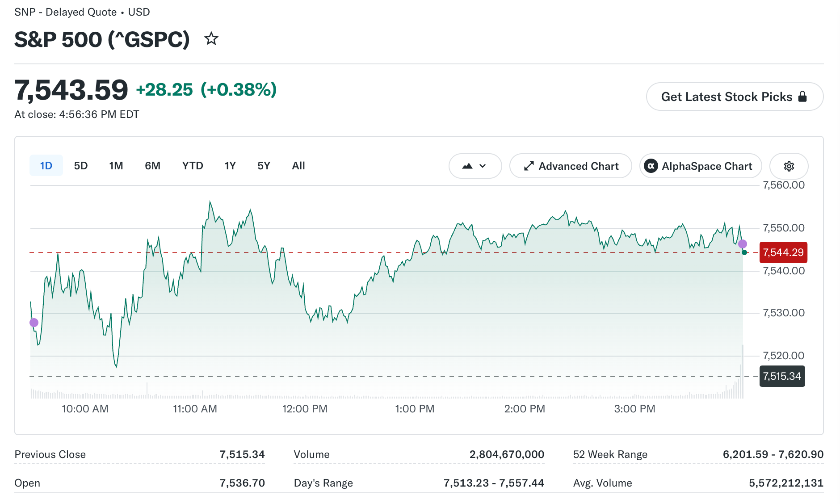Switch to the 5Y time range
Viewport: 840px width, 504px height.
point(264,166)
